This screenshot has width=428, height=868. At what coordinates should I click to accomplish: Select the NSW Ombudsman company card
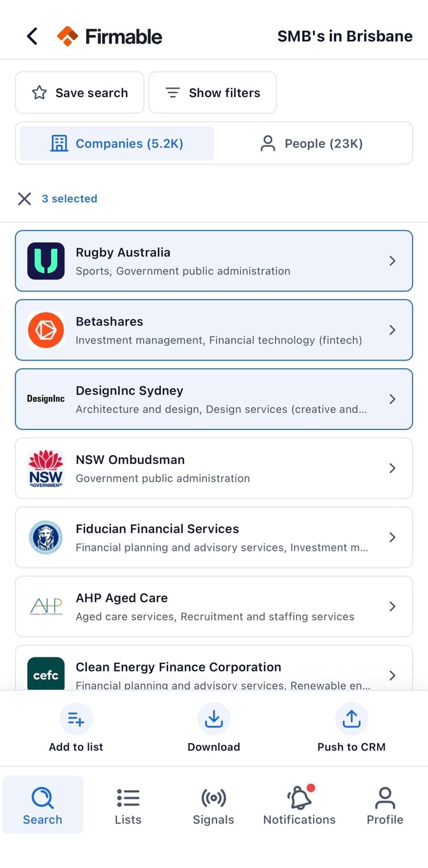point(214,468)
